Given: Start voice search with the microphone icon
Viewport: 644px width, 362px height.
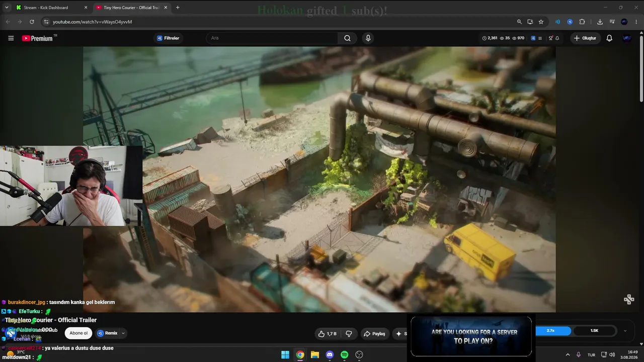Looking at the screenshot, I should pyautogui.click(x=368, y=38).
